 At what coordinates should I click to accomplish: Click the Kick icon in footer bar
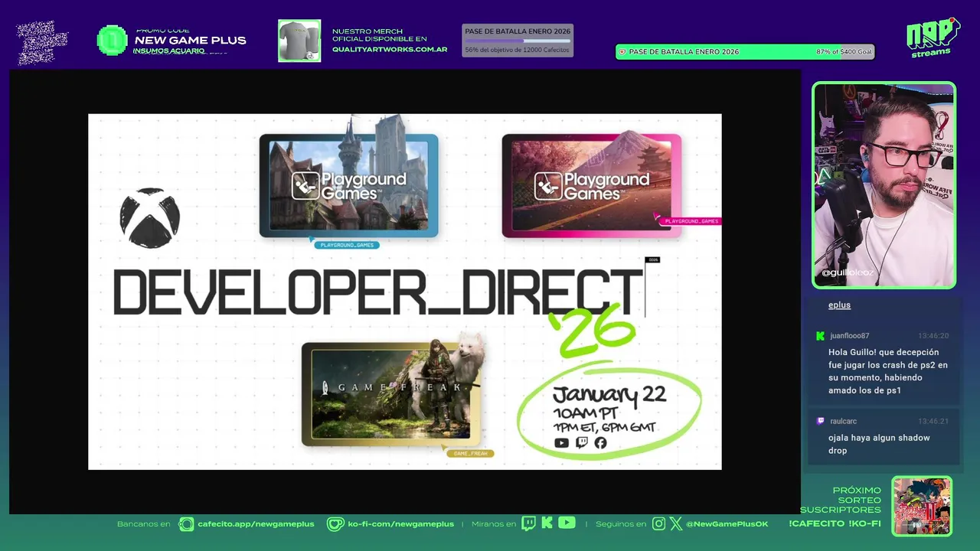(547, 523)
